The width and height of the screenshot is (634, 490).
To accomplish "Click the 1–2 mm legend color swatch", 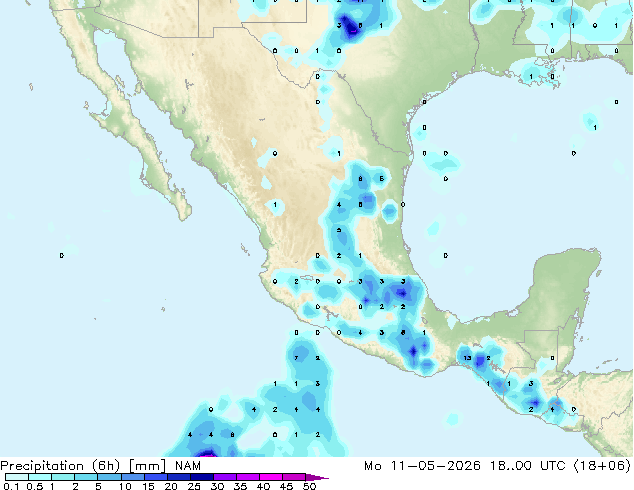I will coord(63,477).
